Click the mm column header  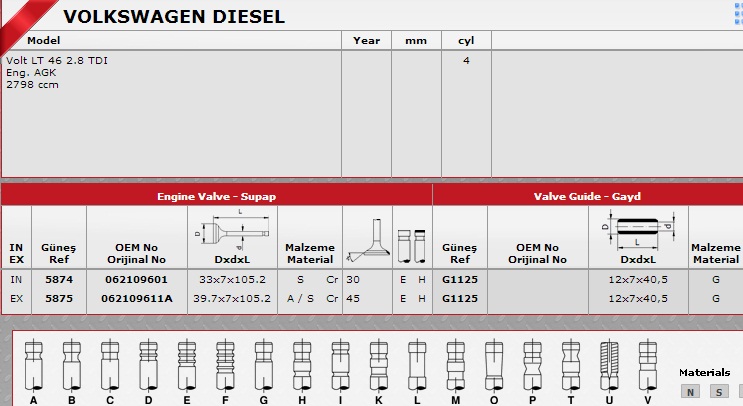tap(416, 41)
